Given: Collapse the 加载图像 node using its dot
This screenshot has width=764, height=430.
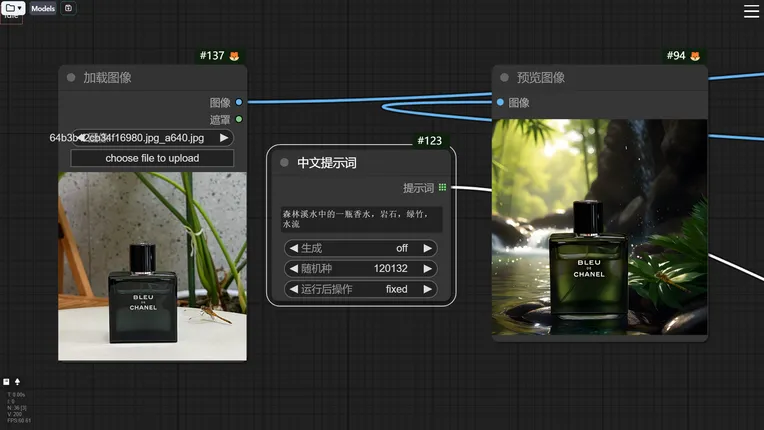Looking at the screenshot, I should (71, 78).
